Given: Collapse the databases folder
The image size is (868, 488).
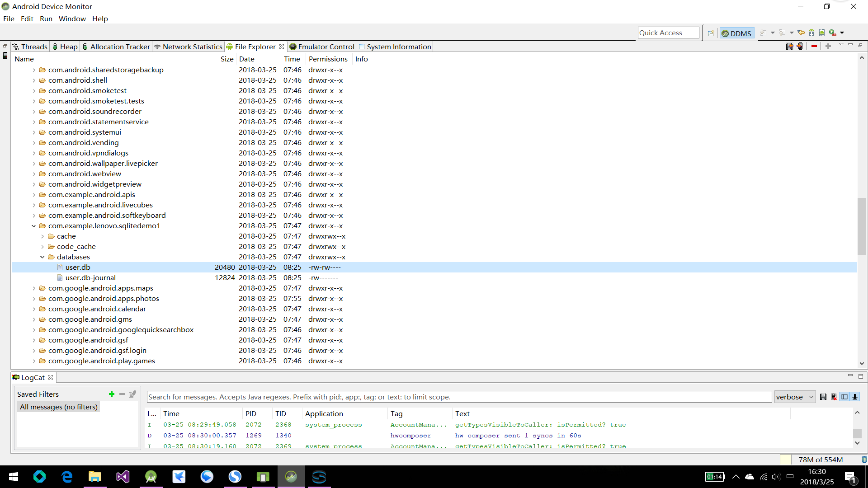Looking at the screenshot, I should pyautogui.click(x=42, y=257).
